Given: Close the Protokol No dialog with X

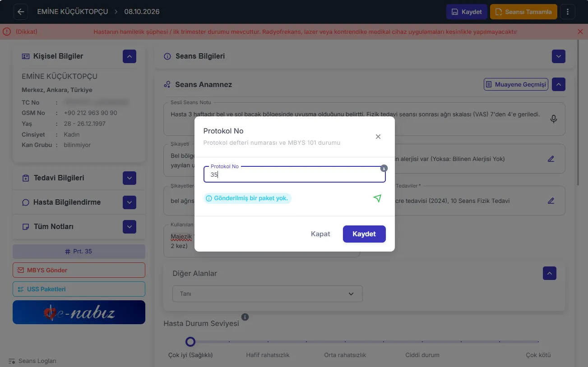Looking at the screenshot, I should pyautogui.click(x=378, y=137).
